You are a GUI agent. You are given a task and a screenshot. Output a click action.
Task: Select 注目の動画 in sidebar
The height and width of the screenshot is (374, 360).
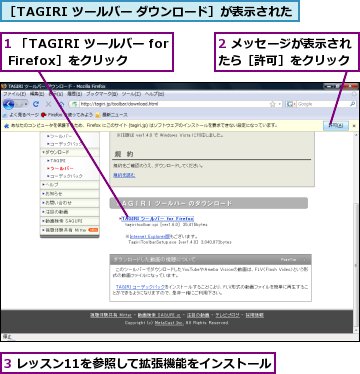coord(70,212)
